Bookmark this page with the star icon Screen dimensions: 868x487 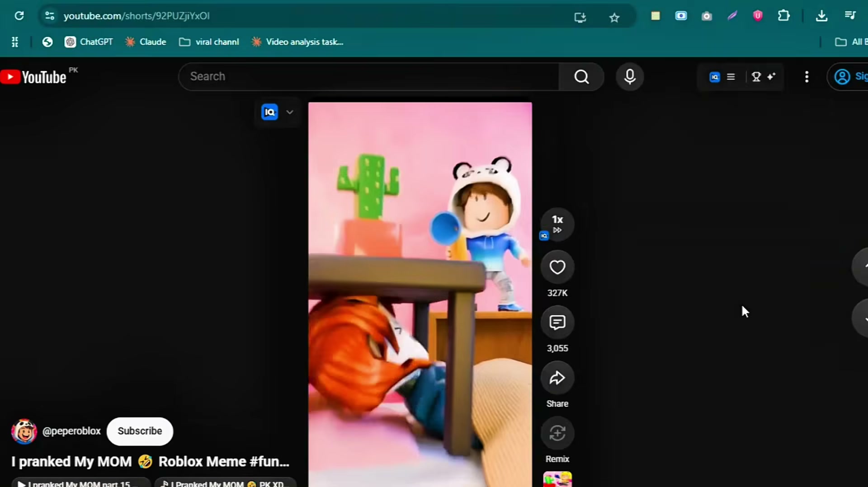pos(614,17)
